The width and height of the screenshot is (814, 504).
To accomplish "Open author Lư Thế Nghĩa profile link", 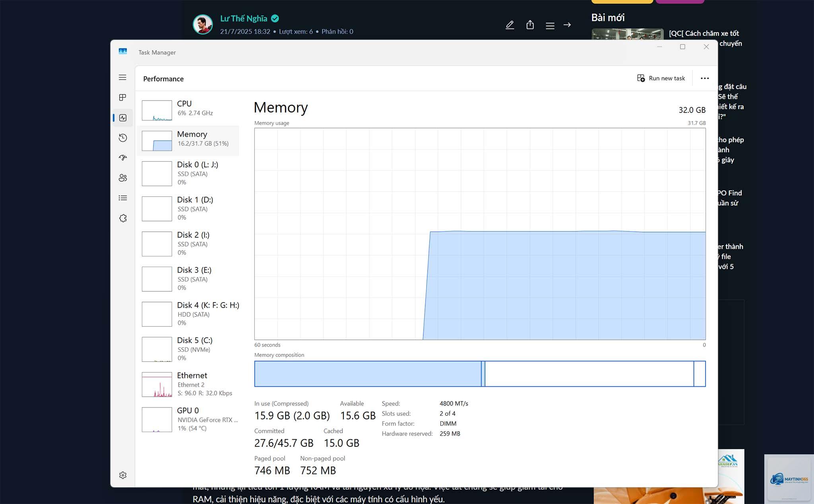I will click(244, 18).
